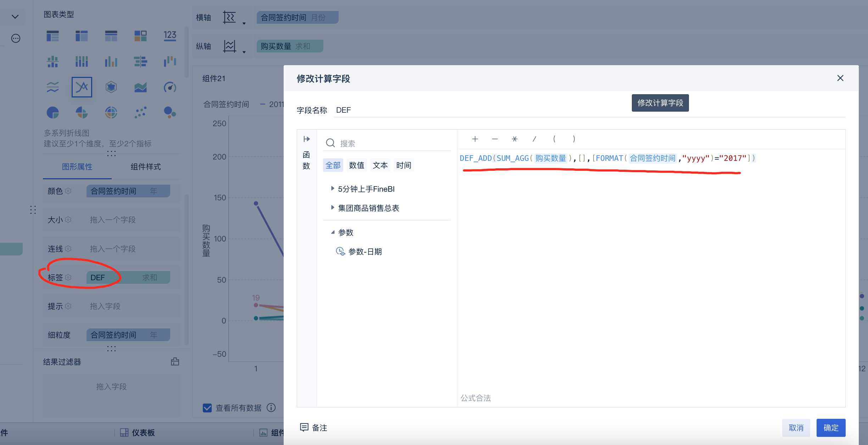Open the result filter toolbox icon
The image size is (868, 445).
pos(175,362)
